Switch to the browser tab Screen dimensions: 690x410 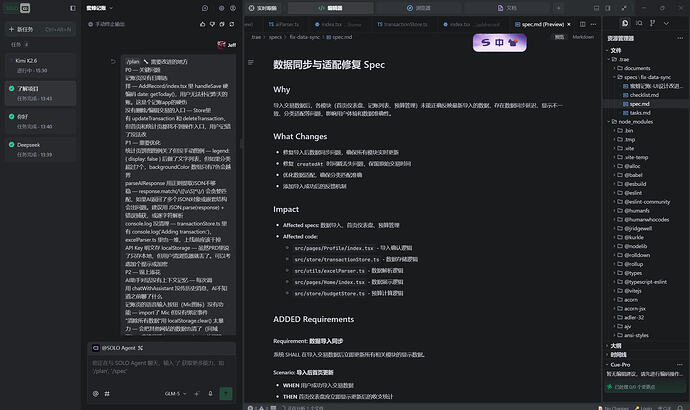[x=418, y=8]
